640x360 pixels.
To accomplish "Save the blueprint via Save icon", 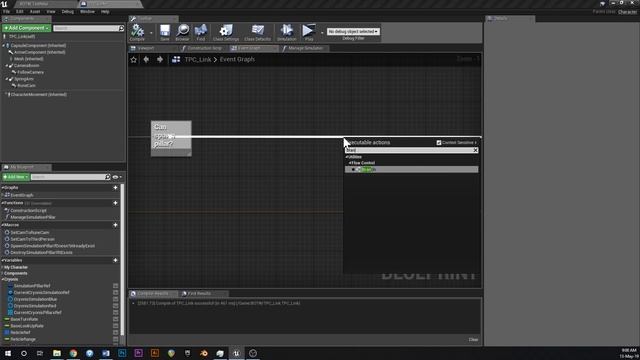I will pos(165,32).
